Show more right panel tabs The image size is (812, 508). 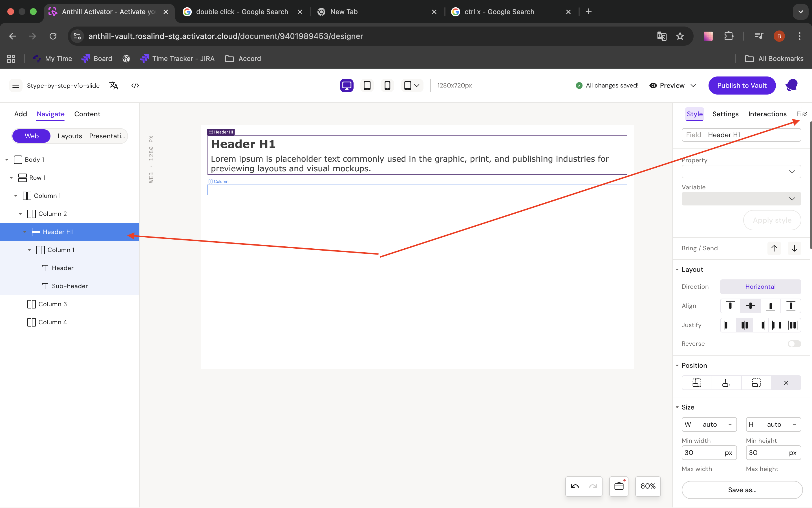click(x=805, y=114)
